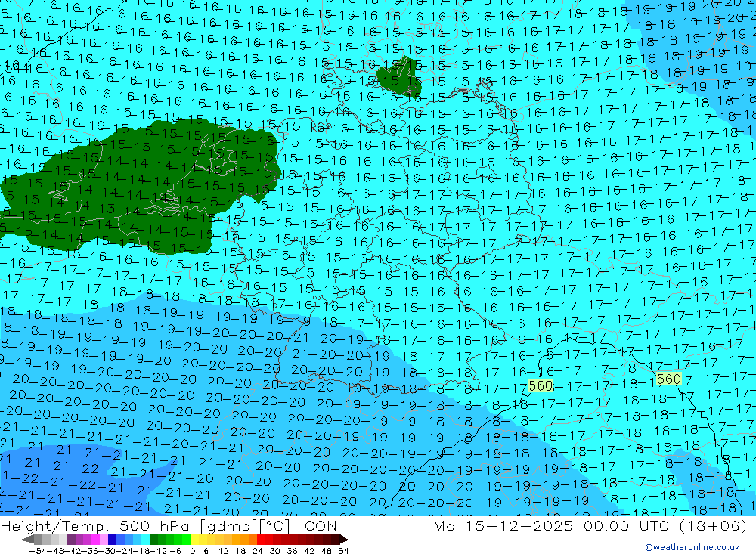The image size is (756, 554).
Task: Open the weatheronline.co.uk link
Action: tap(692, 547)
